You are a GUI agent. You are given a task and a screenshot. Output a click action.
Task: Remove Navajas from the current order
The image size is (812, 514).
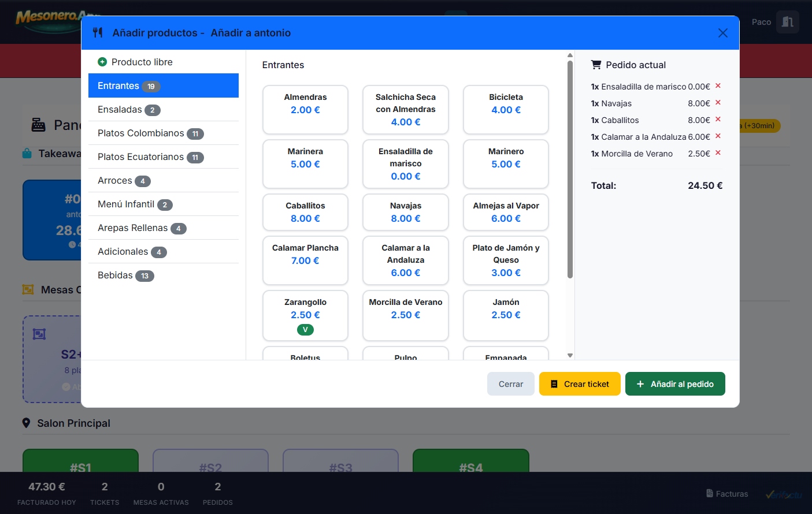[717, 103]
